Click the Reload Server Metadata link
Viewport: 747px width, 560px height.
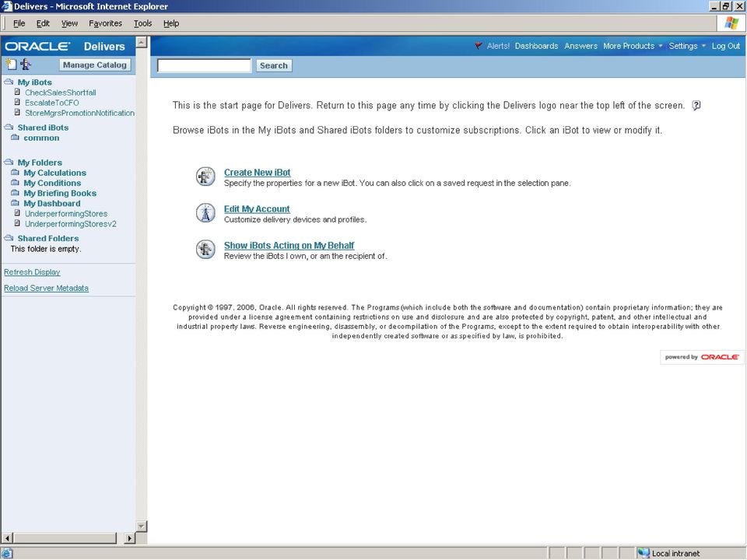[x=46, y=288]
